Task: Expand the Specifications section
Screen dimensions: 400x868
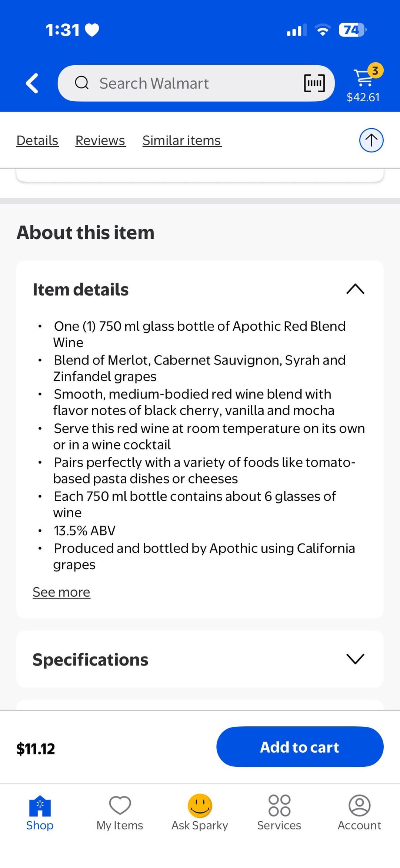Action: coord(355,659)
